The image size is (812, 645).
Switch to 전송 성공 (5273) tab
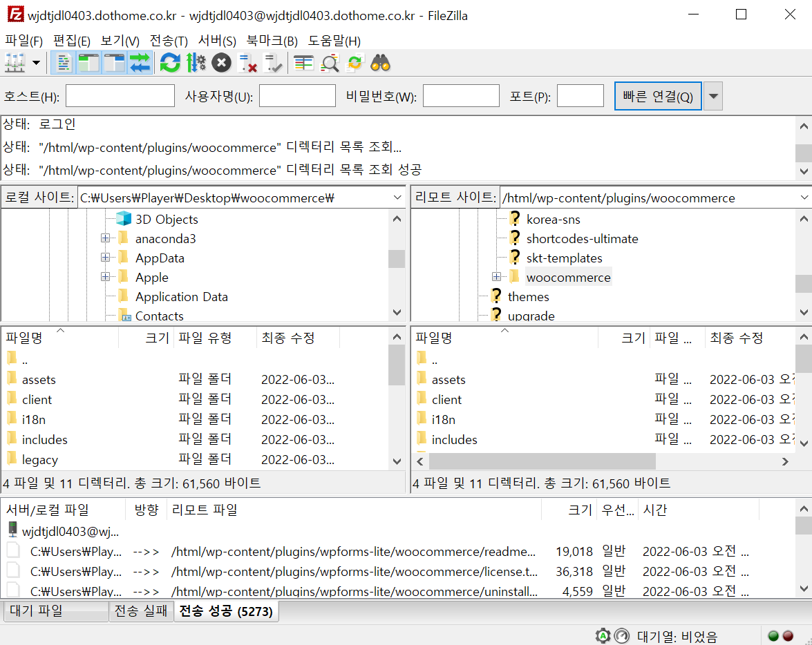(226, 611)
